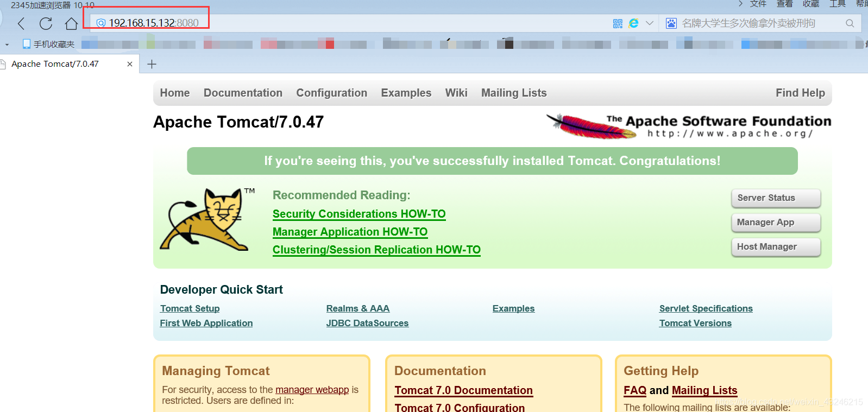The image size is (868, 412).
Task: Open the mobile favorites folder 手机收藏夹
Action: pos(48,44)
